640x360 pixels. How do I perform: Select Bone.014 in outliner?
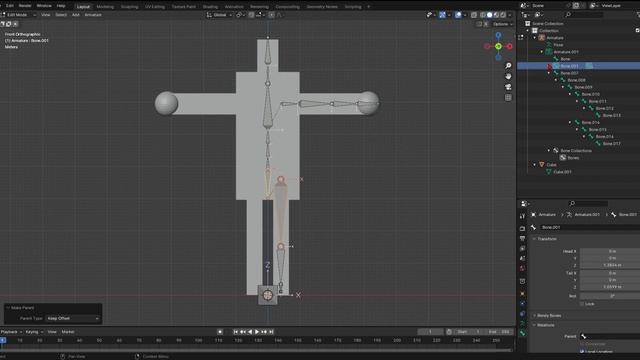click(x=590, y=122)
